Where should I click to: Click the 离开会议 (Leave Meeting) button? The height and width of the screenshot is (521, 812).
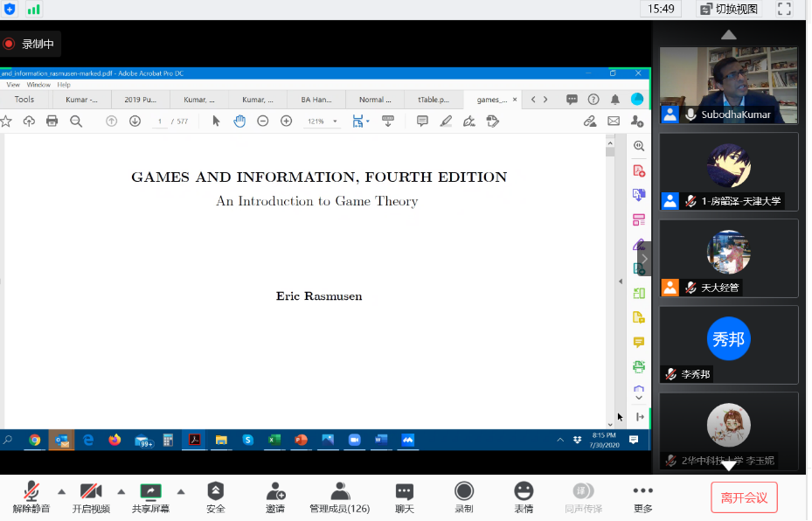point(743,497)
